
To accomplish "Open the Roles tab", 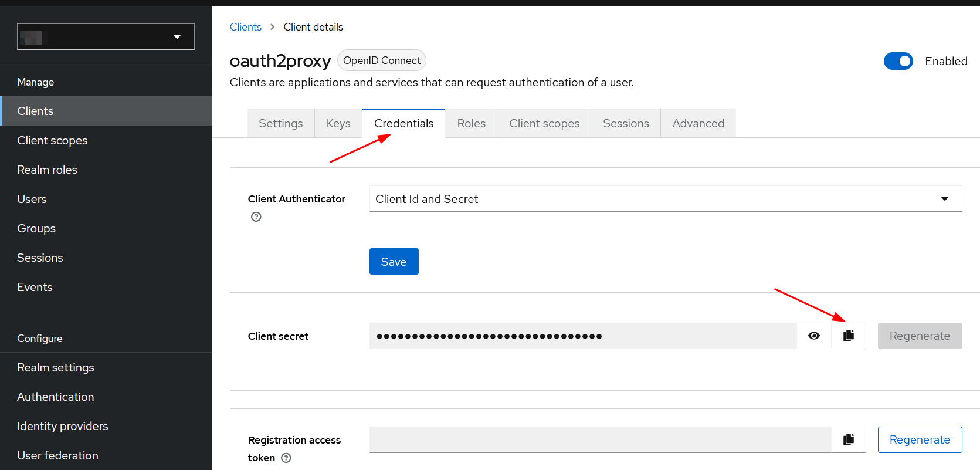I will [x=471, y=123].
